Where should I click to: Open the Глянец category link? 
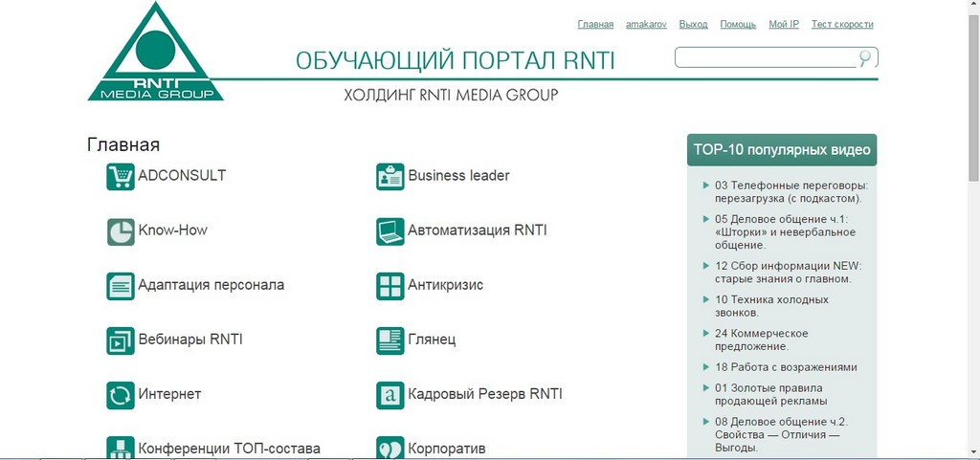[432, 340]
